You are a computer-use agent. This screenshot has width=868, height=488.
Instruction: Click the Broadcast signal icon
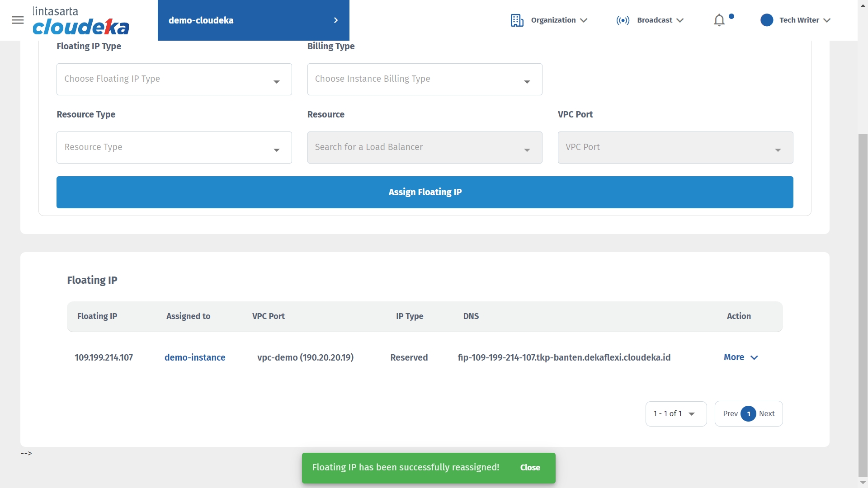(623, 20)
